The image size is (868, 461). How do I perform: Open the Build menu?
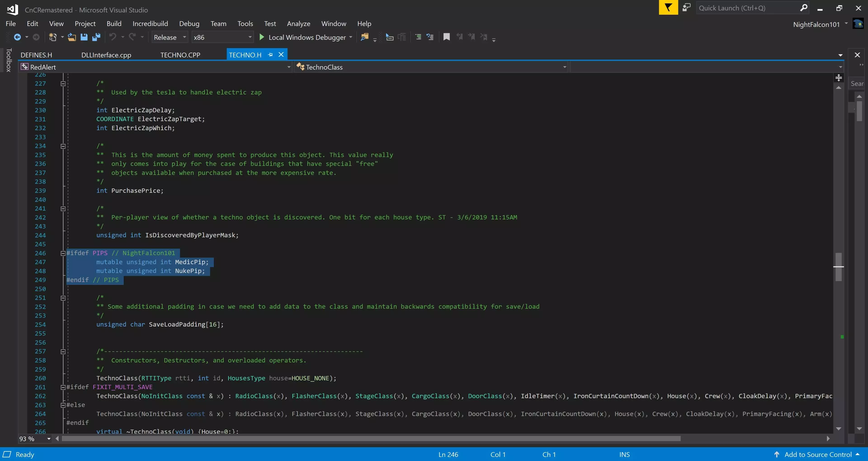[114, 24]
